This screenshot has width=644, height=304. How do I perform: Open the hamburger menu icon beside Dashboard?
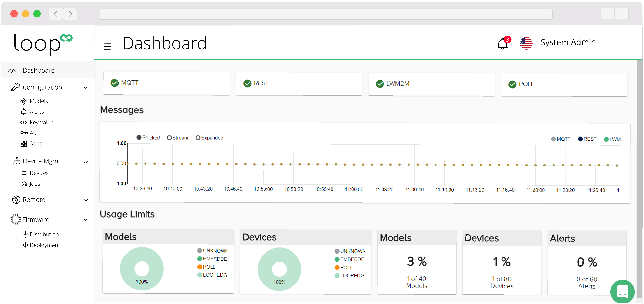107,46
